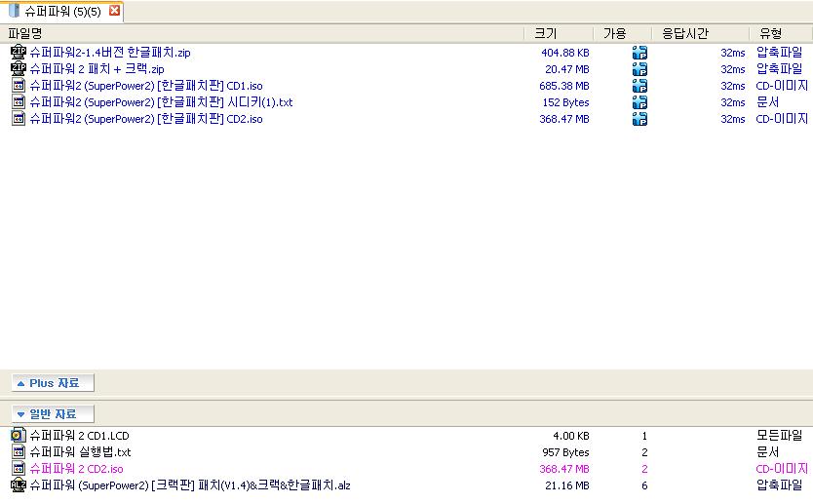Viewport: 813px width, 504px height.
Task: Click the ZIP icon of 슈퍼파워 2 패치 + 크랙.zip
Action: (x=19, y=69)
